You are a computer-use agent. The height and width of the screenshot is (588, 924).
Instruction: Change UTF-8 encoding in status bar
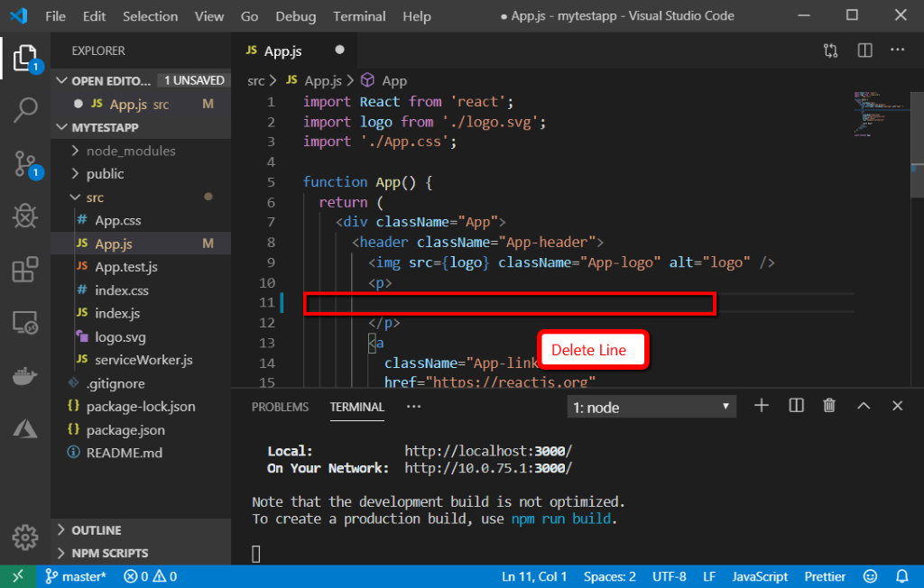click(x=669, y=576)
